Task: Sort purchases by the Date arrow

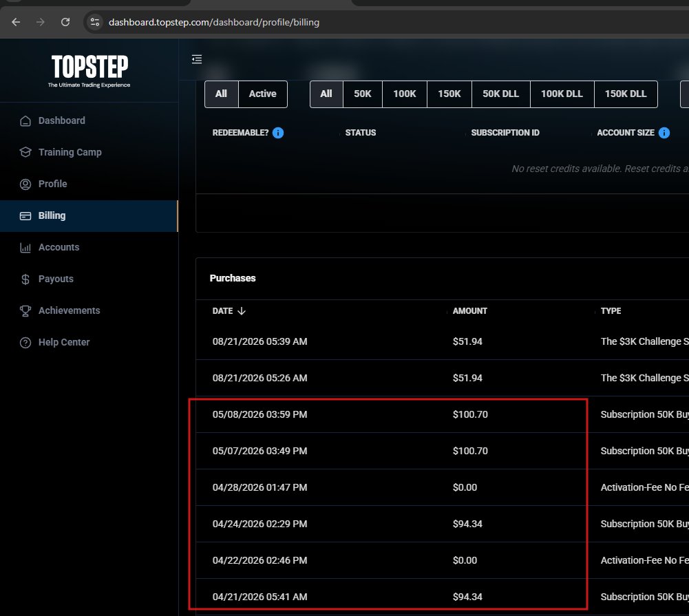Action: click(241, 311)
